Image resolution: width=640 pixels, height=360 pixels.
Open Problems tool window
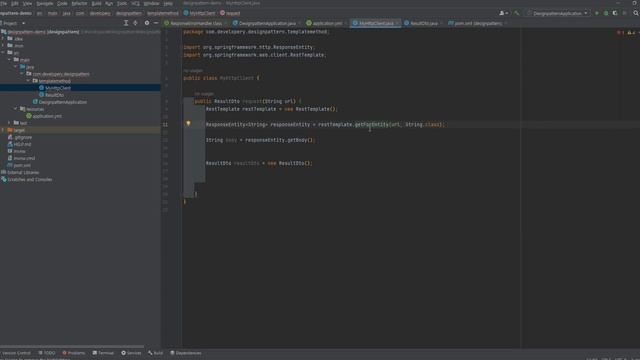(x=74, y=353)
